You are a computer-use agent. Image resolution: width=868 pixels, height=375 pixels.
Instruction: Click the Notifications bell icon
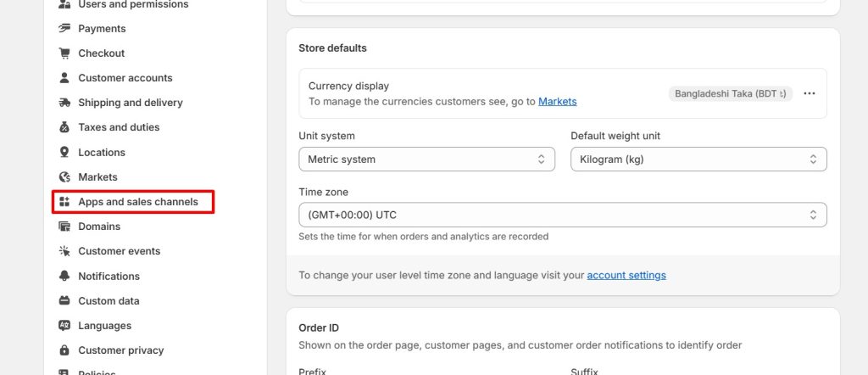(64, 276)
